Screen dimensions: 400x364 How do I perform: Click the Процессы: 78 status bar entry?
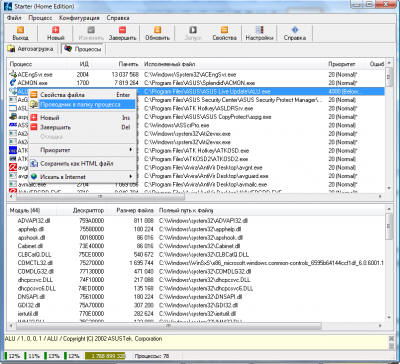tap(151, 356)
